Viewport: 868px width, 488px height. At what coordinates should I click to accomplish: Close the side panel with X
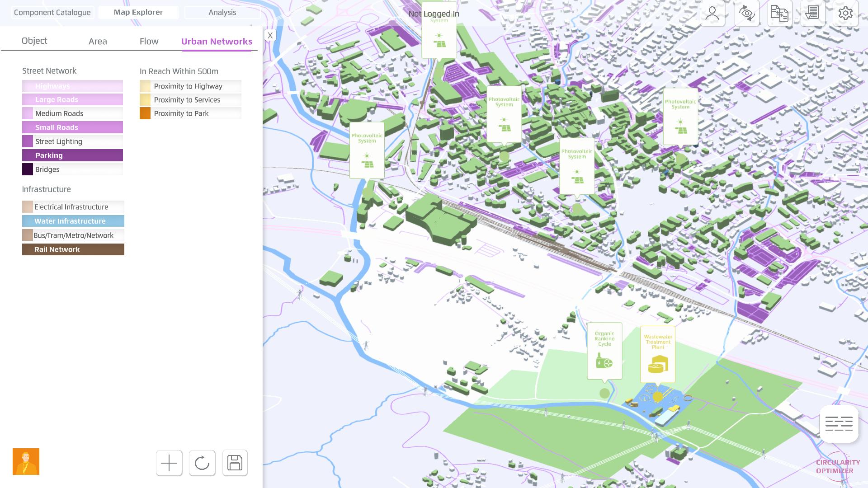click(270, 35)
